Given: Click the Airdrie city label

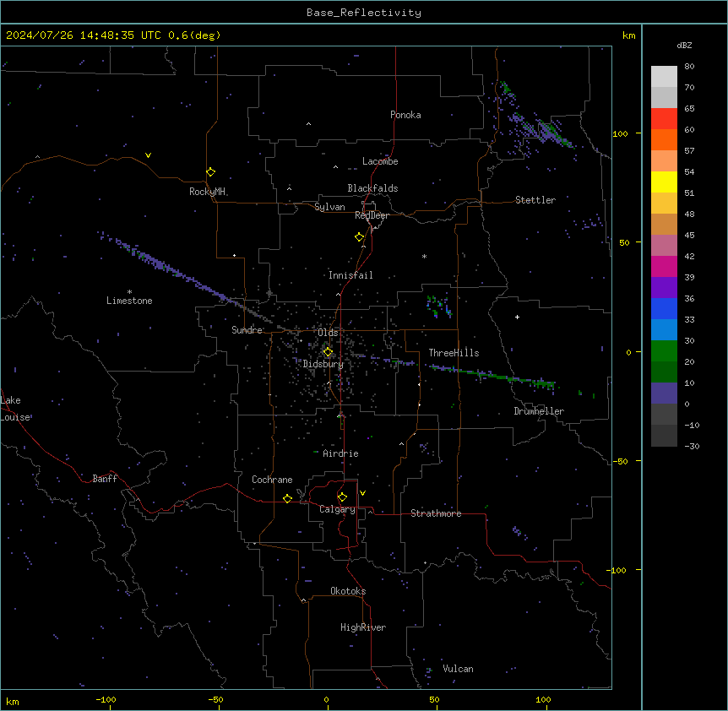Looking at the screenshot, I should coord(340,453).
